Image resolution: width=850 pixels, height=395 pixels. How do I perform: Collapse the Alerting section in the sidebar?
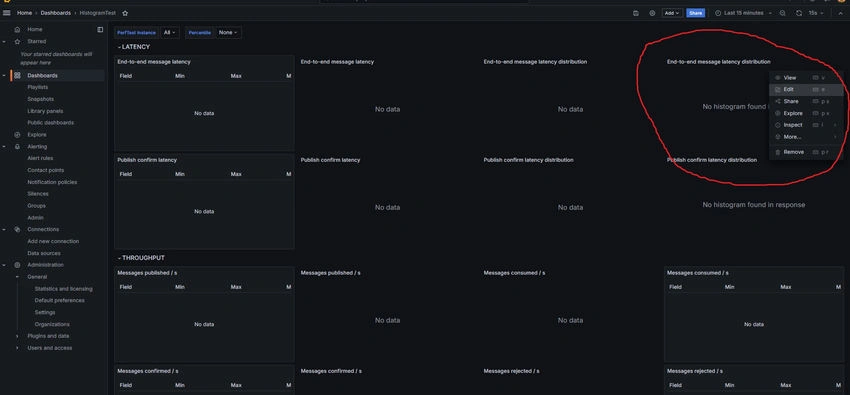4,146
